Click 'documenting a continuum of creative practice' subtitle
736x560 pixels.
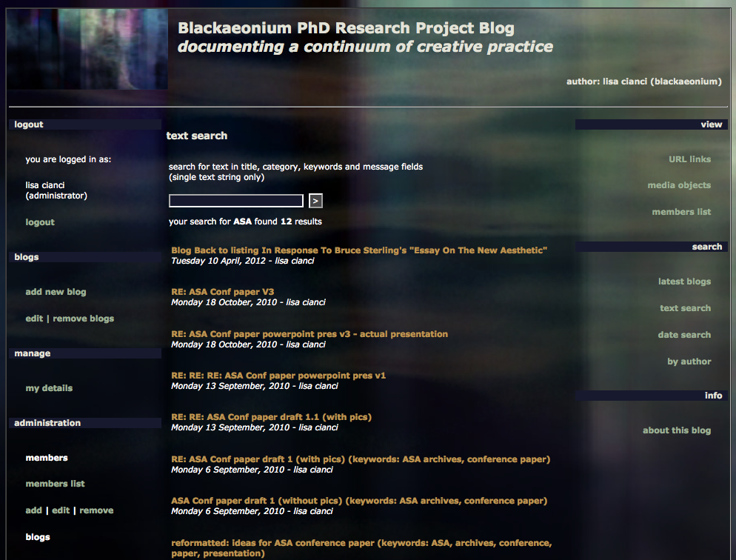365,47
